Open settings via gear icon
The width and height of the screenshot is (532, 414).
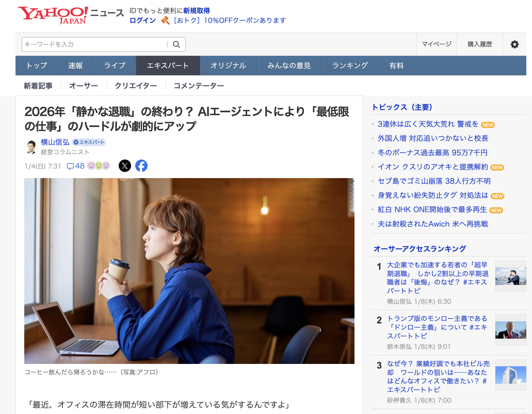[x=514, y=44]
